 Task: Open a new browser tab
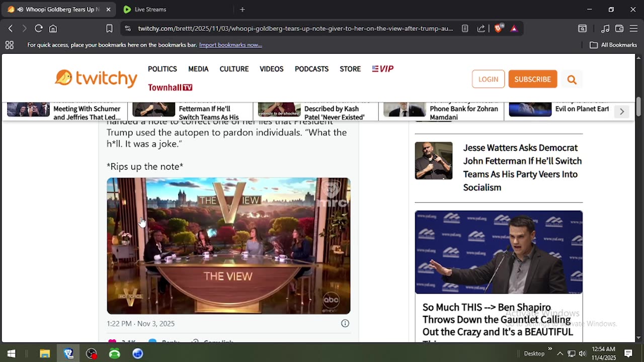click(x=242, y=9)
